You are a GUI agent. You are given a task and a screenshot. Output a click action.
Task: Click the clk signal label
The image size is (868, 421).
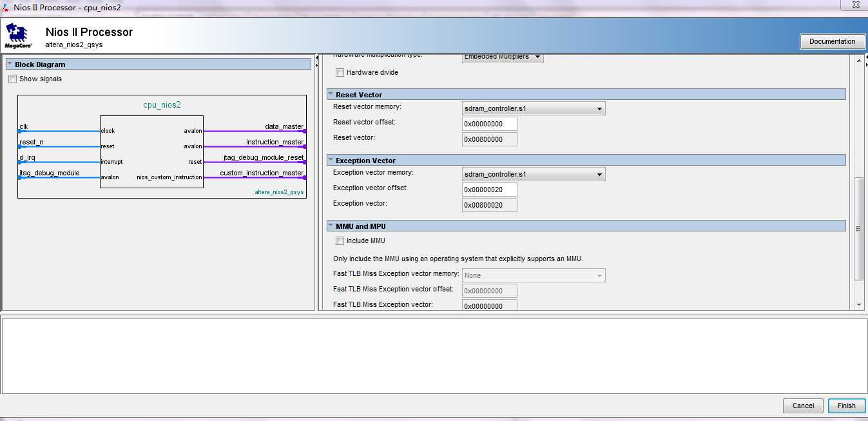[x=23, y=126]
